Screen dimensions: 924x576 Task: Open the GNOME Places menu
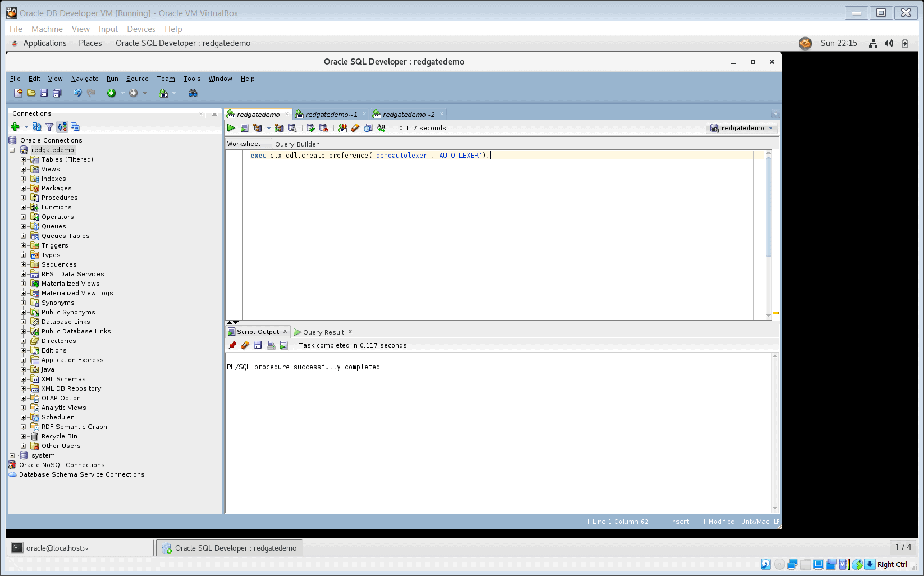(x=90, y=43)
